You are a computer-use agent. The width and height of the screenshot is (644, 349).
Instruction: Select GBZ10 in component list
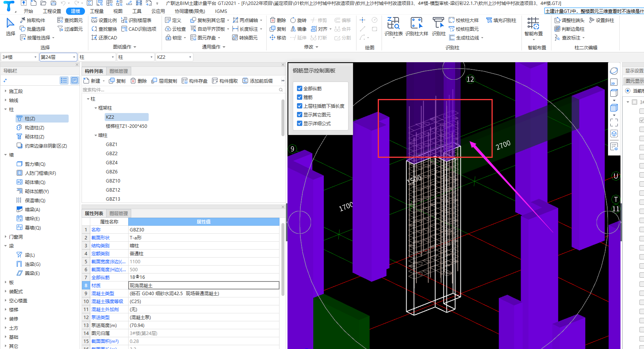pyautogui.click(x=113, y=181)
